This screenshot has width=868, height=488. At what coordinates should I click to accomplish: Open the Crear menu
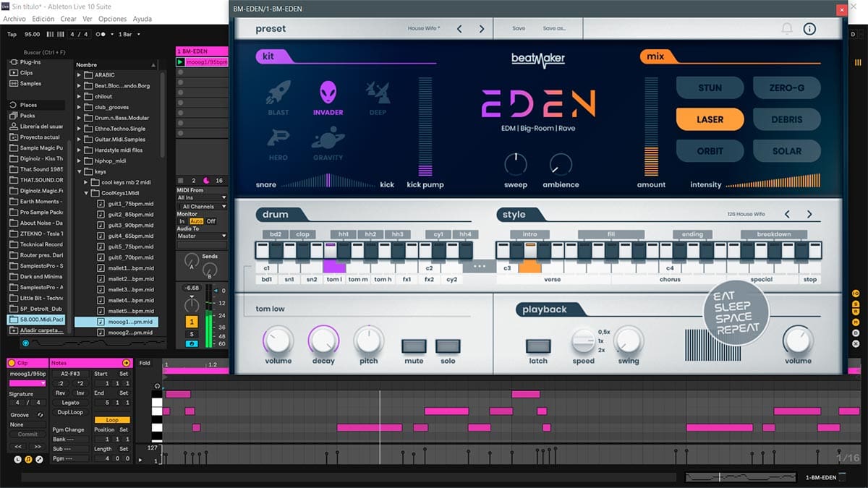69,19
